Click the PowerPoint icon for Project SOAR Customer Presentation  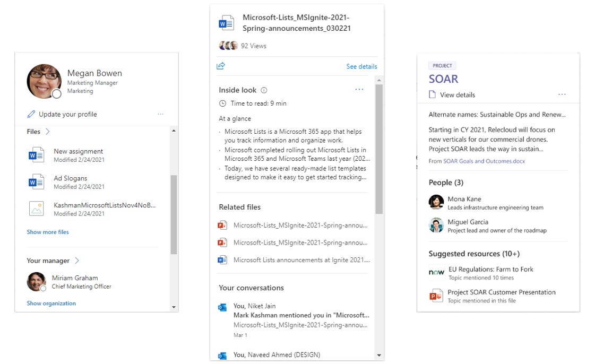(x=436, y=296)
